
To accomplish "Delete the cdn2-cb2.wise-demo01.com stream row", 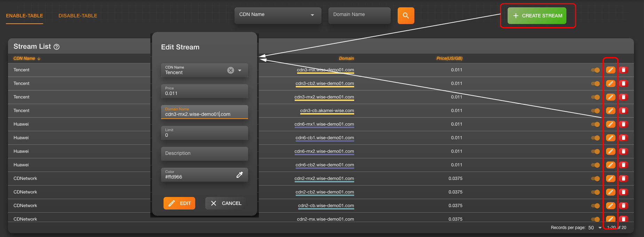I will [x=623, y=192].
